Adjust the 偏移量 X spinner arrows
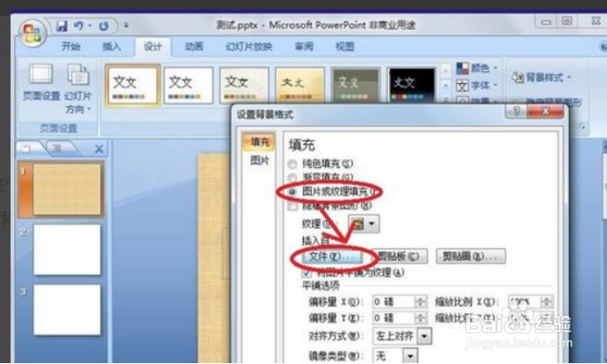The width and height of the screenshot is (607, 364). pos(421,301)
